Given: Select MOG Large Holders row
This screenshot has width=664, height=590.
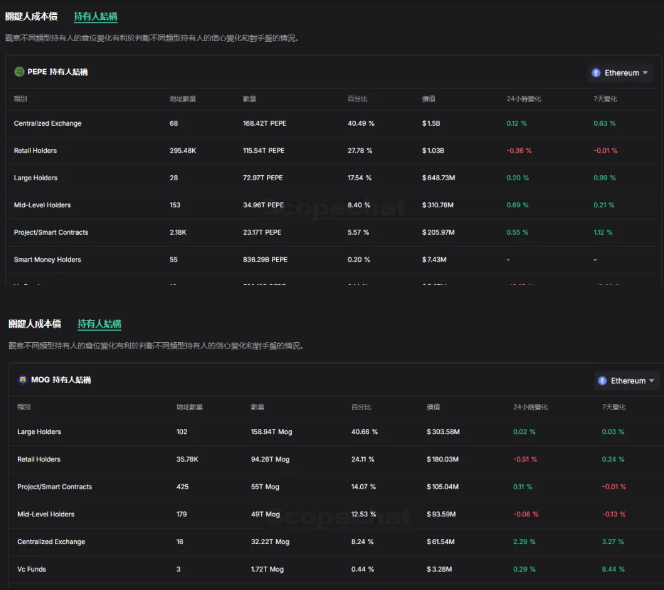Looking at the screenshot, I should click(336, 432).
